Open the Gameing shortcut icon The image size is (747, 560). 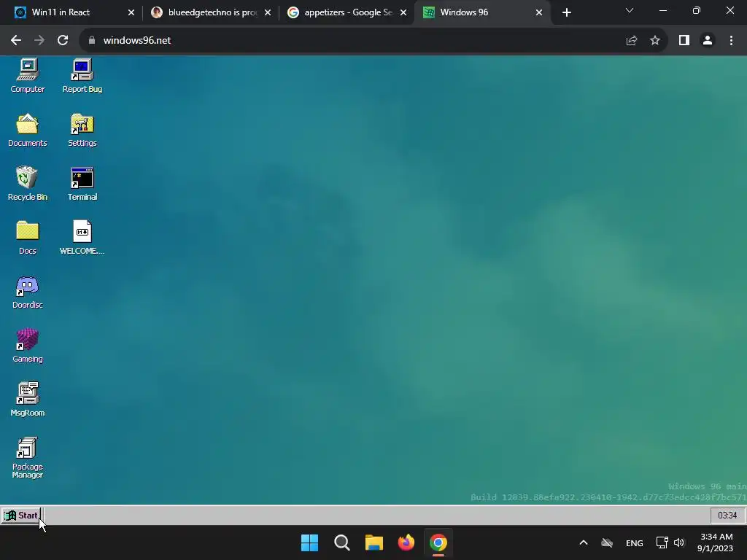point(28,346)
